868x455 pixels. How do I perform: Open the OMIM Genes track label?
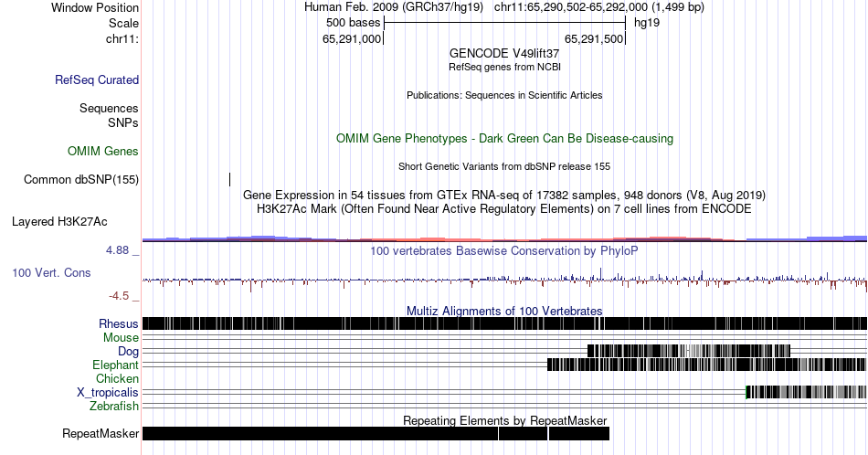pyautogui.click(x=102, y=151)
